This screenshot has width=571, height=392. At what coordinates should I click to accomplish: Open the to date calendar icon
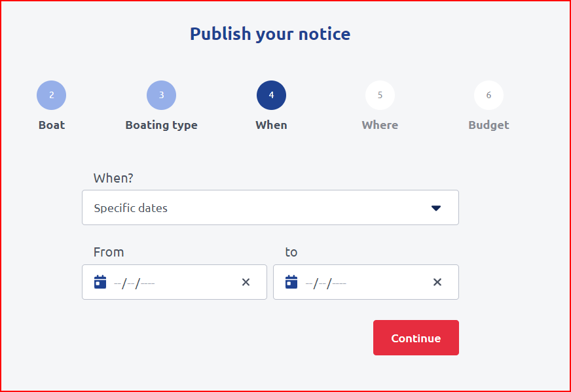coord(291,282)
